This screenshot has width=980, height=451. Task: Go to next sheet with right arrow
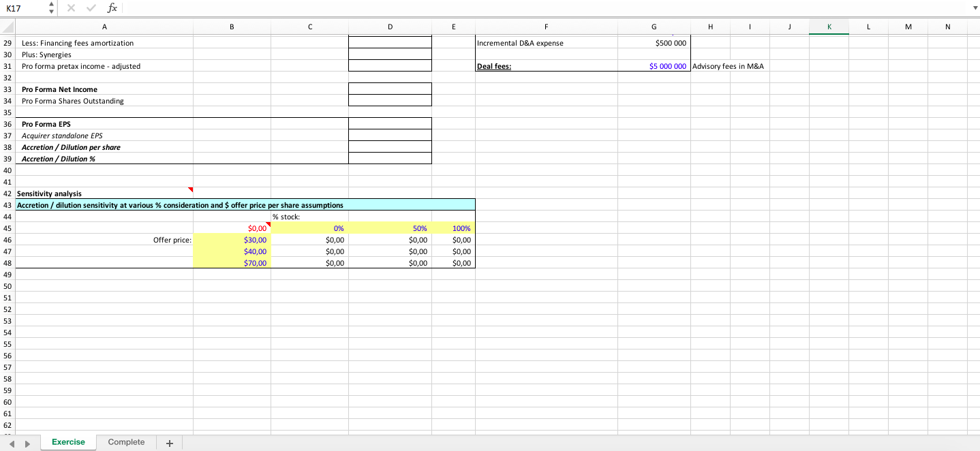[x=27, y=443]
